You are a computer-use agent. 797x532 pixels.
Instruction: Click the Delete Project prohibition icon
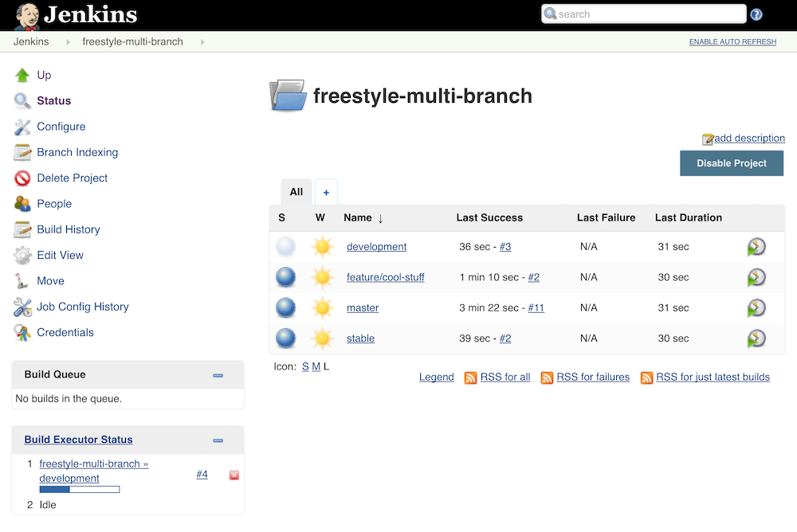click(x=22, y=178)
